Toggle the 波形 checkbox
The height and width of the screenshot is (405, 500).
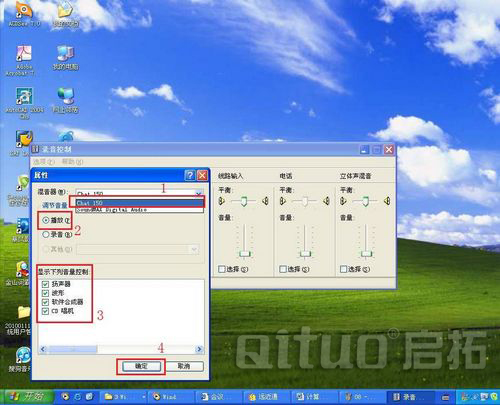pyautogui.click(x=45, y=293)
